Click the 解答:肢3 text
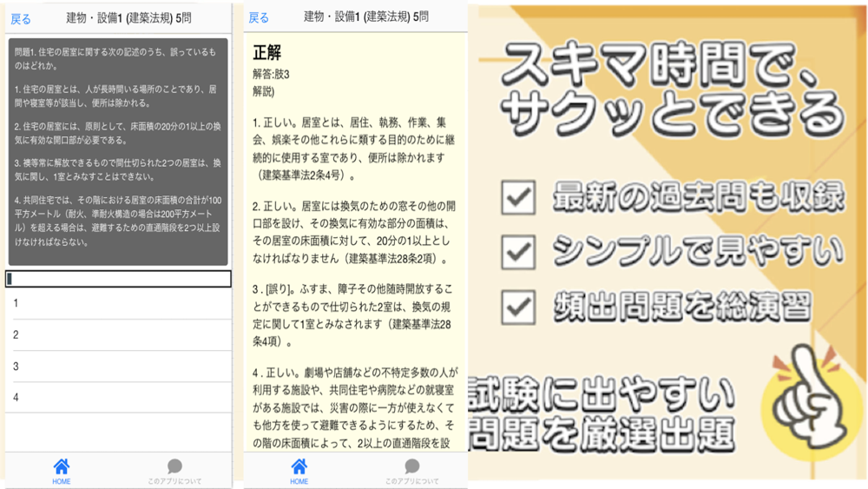868x489 pixels. [x=271, y=74]
